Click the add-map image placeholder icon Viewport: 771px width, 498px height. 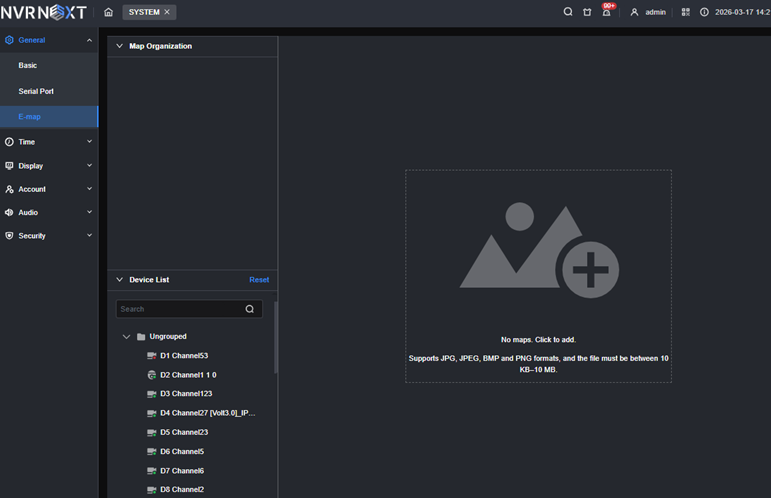point(538,246)
